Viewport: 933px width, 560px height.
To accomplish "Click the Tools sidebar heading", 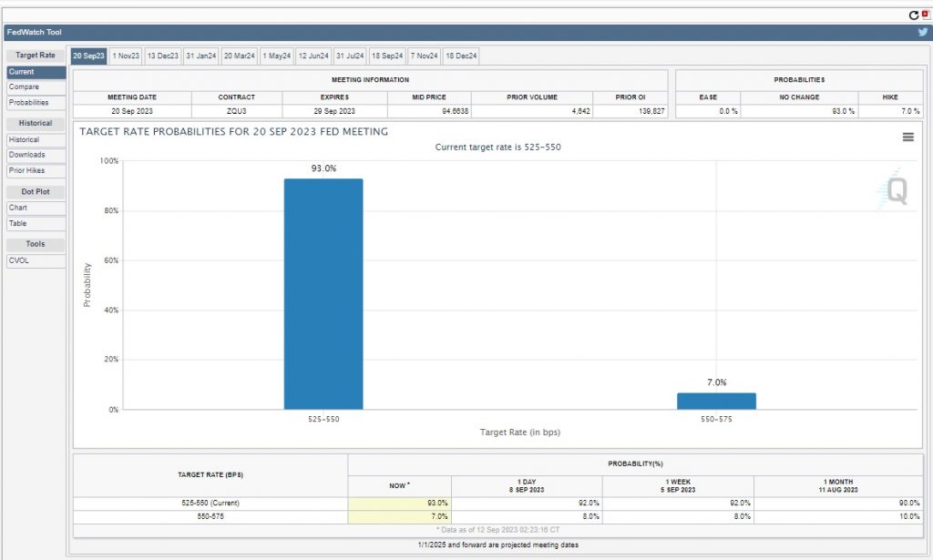I will [36, 244].
